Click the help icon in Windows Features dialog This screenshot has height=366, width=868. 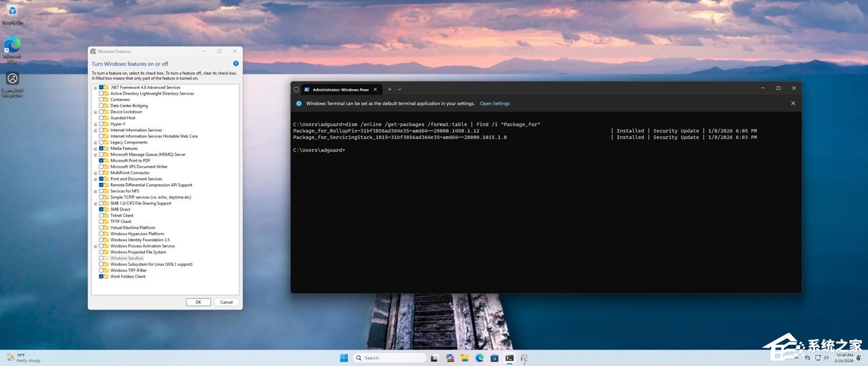236,63
